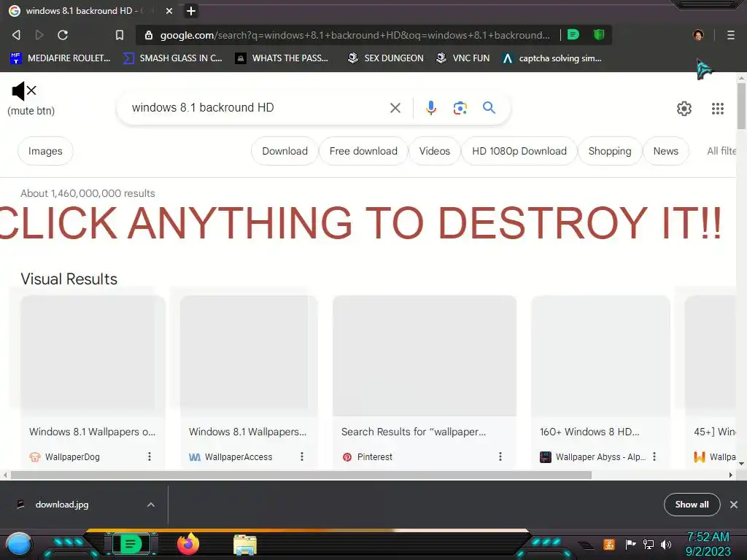Expand the download.jpg options chevron
This screenshot has height=560, width=747.
click(x=150, y=505)
